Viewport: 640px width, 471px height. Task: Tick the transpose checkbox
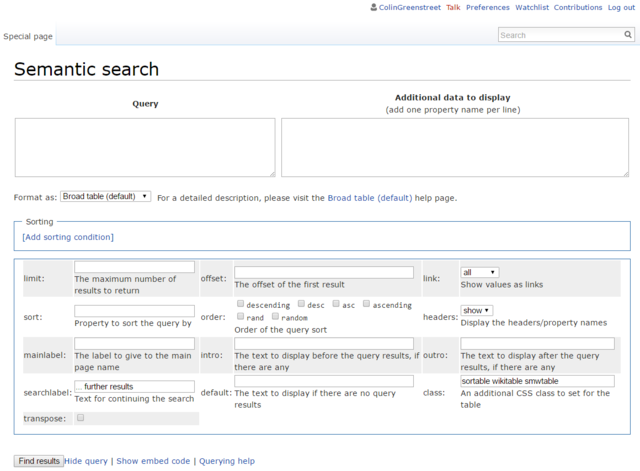pos(80,418)
